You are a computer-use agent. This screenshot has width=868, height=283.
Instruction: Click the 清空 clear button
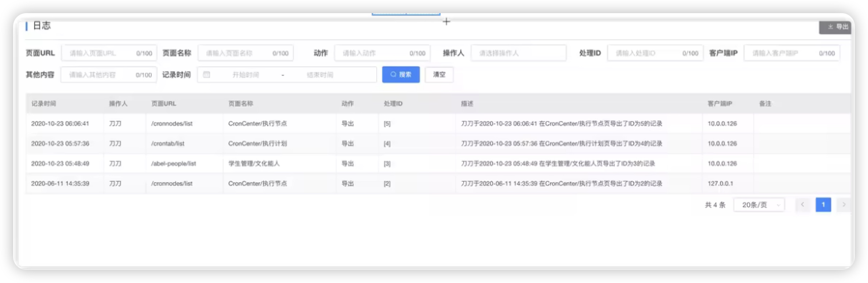[439, 74]
